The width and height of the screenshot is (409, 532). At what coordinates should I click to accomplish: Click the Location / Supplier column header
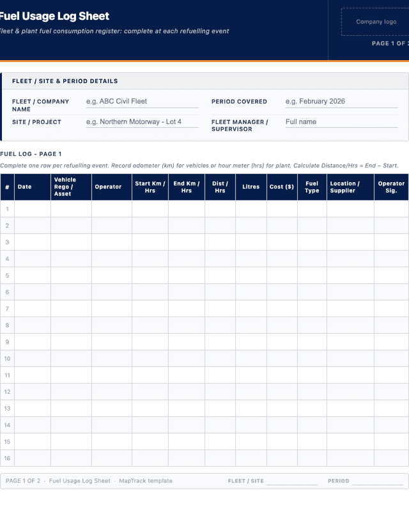(x=350, y=187)
